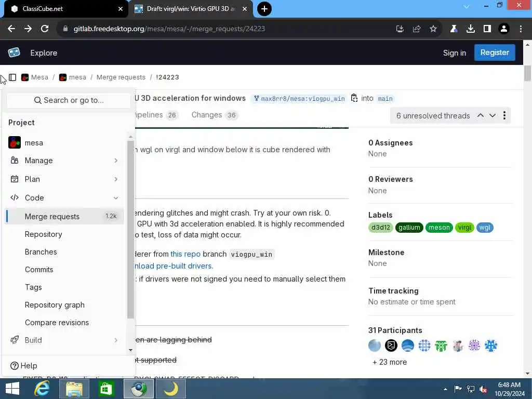Open Internet Explorer from taskbar
Image resolution: width=532 pixels, height=399 pixels.
tap(42, 389)
